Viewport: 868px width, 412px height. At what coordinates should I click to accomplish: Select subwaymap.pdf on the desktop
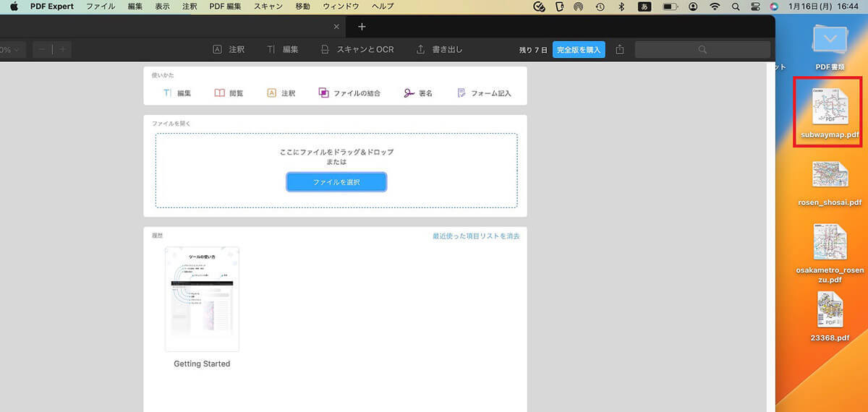click(x=830, y=113)
